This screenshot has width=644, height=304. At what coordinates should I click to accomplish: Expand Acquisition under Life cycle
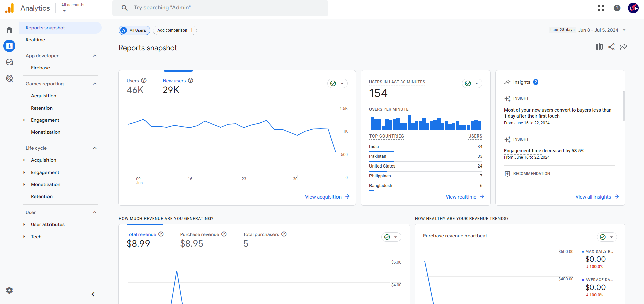(x=24, y=160)
